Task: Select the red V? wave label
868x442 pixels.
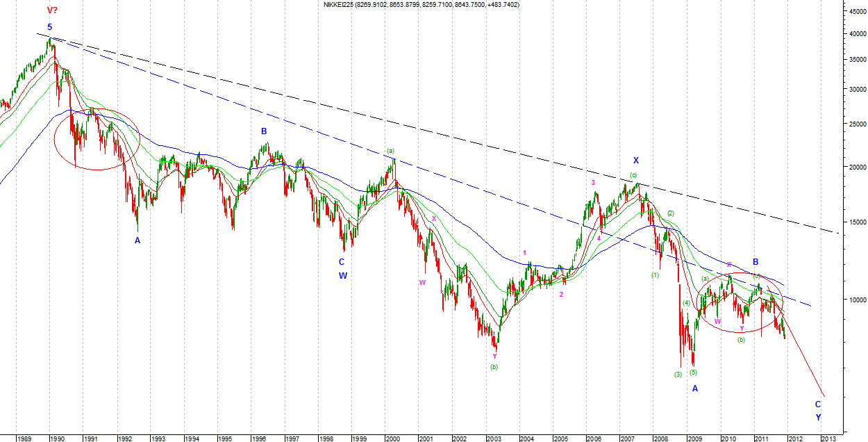Action: coord(52,10)
